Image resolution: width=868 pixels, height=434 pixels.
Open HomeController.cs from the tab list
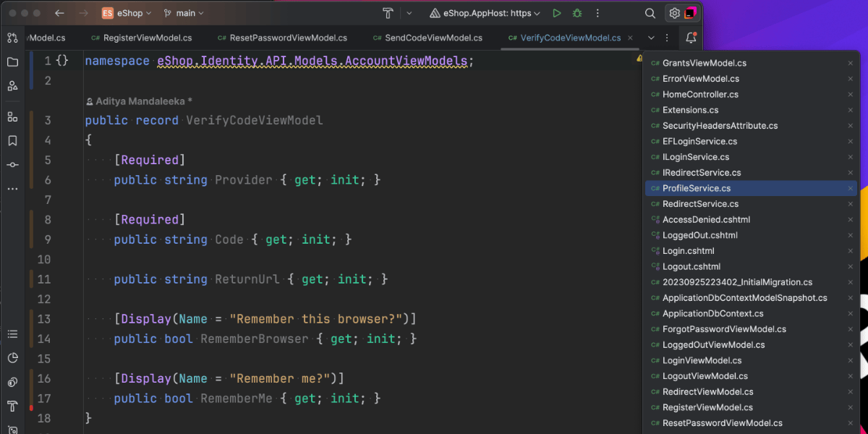coord(699,94)
